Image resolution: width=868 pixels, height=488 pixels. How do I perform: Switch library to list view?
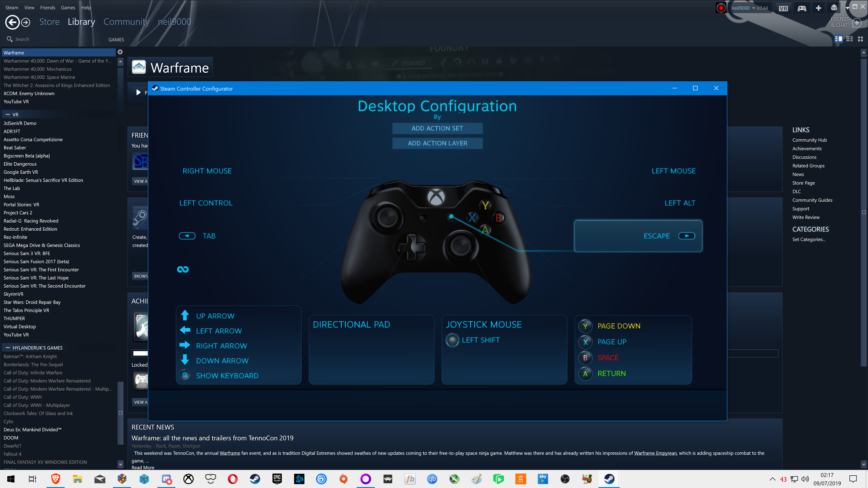(849, 39)
